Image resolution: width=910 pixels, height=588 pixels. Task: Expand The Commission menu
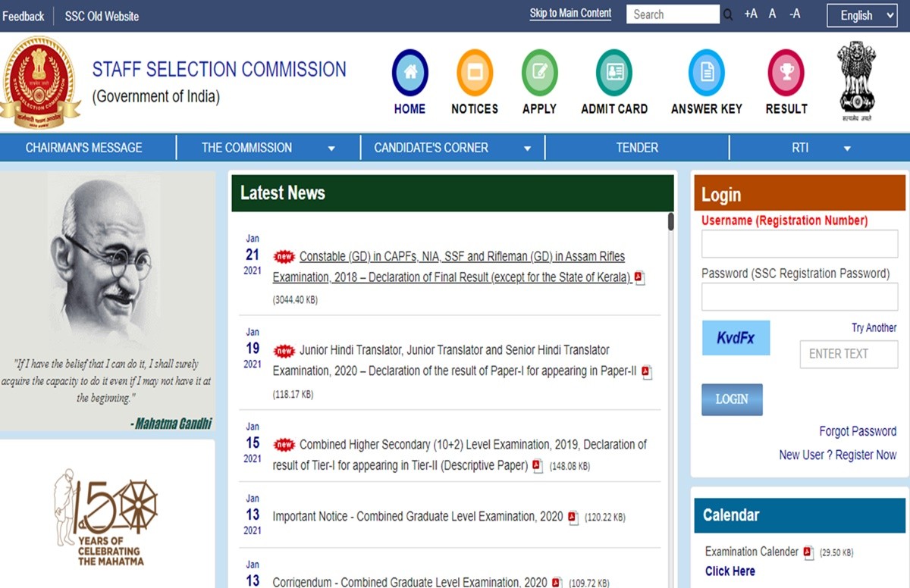(268, 148)
